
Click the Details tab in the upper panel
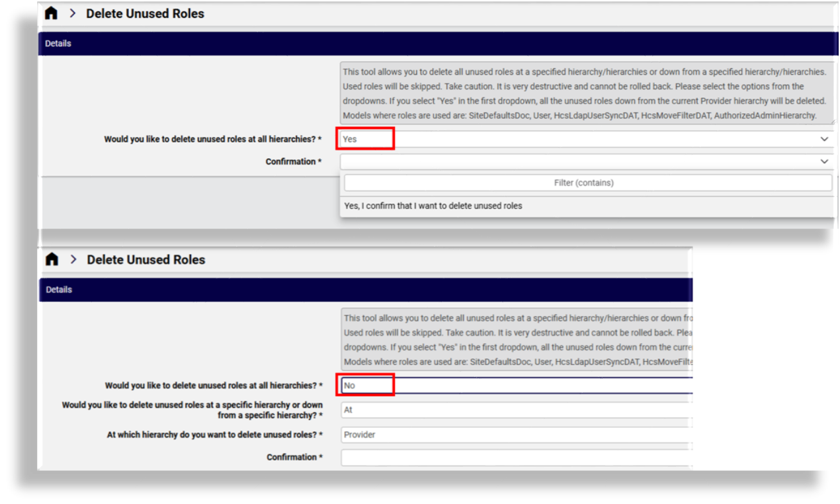(58, 44)
